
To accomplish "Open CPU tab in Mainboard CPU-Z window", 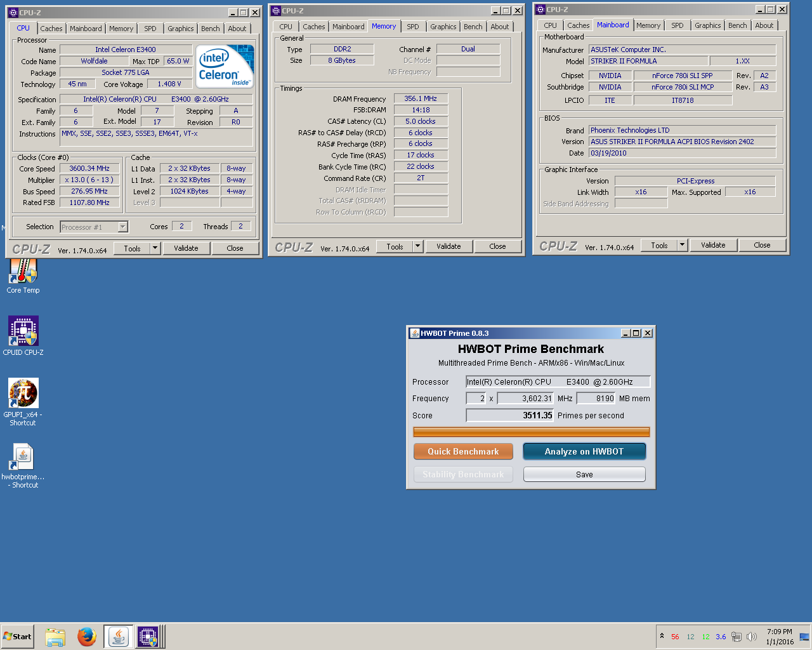I will pyautogui.click(x=551, y=25).
